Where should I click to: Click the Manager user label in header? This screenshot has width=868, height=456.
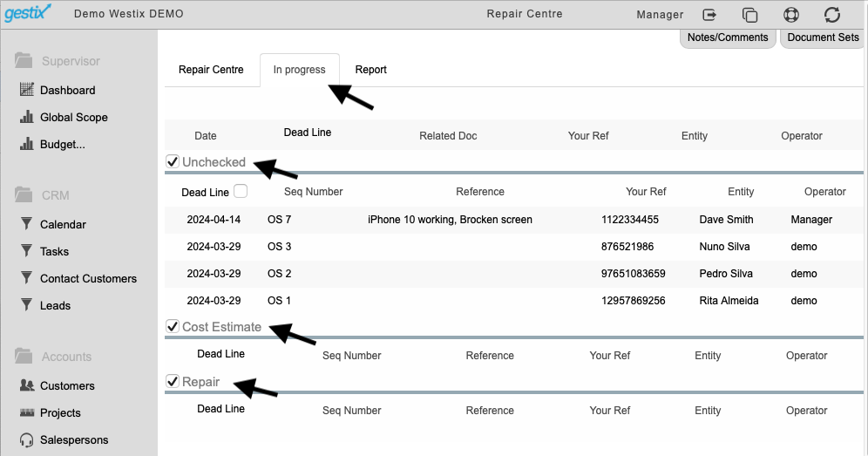pos(660,15)
